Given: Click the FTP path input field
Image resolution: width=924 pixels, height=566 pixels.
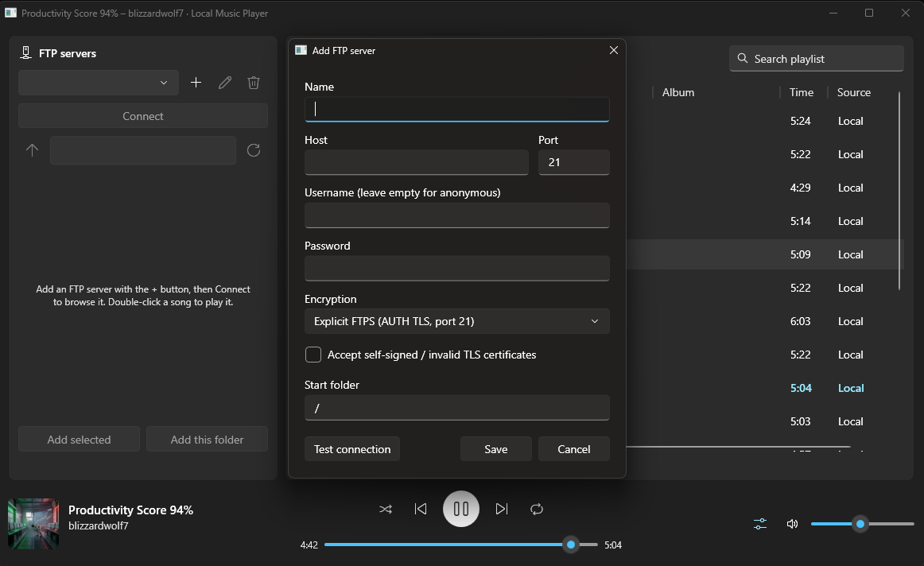Looking at the screenshot, I should point(142,150).
